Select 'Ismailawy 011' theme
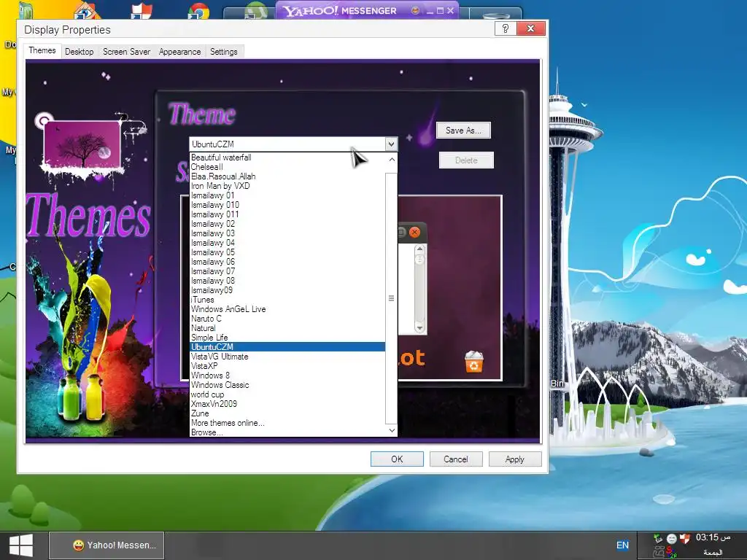 (x=287, y=215)
